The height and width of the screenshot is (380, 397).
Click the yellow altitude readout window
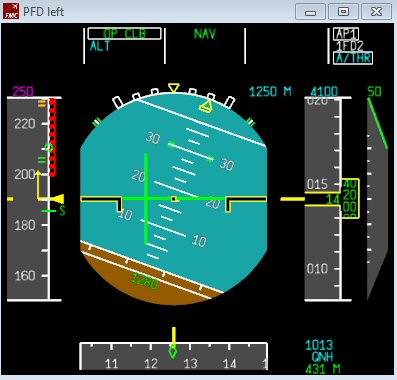(x=350, y=199)
